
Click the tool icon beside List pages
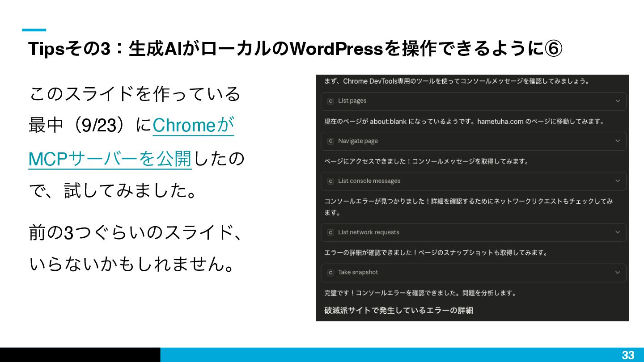pos(331,101)
